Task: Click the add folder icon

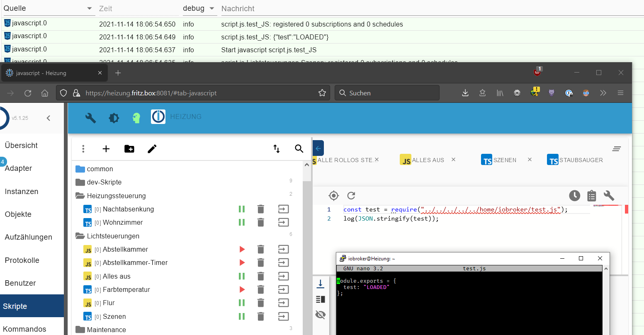Action: [x=129, y=149]
